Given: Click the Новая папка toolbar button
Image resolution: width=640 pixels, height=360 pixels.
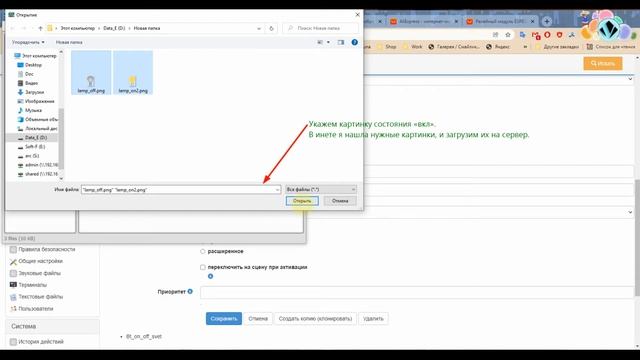Looking at the screenshot, I should coord(69,42).
